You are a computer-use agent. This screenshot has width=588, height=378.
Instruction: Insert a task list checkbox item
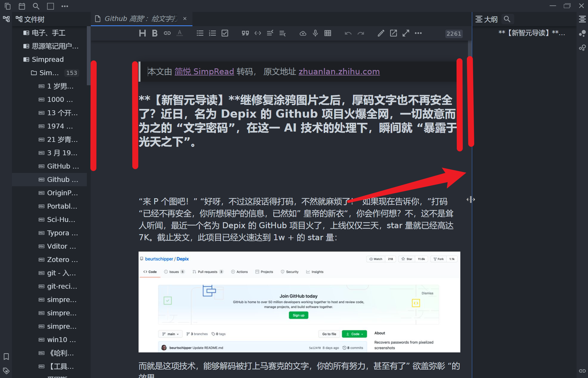tap(225, 33)
